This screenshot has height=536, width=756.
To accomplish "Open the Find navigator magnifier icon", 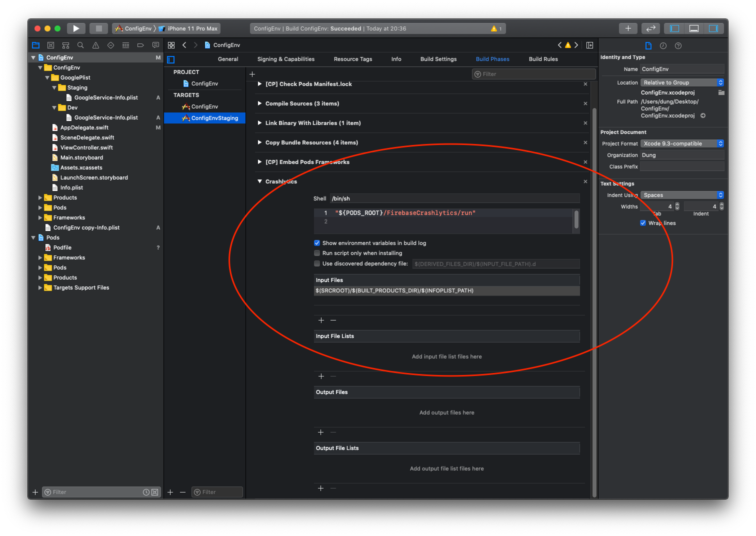I will (80, 45).
